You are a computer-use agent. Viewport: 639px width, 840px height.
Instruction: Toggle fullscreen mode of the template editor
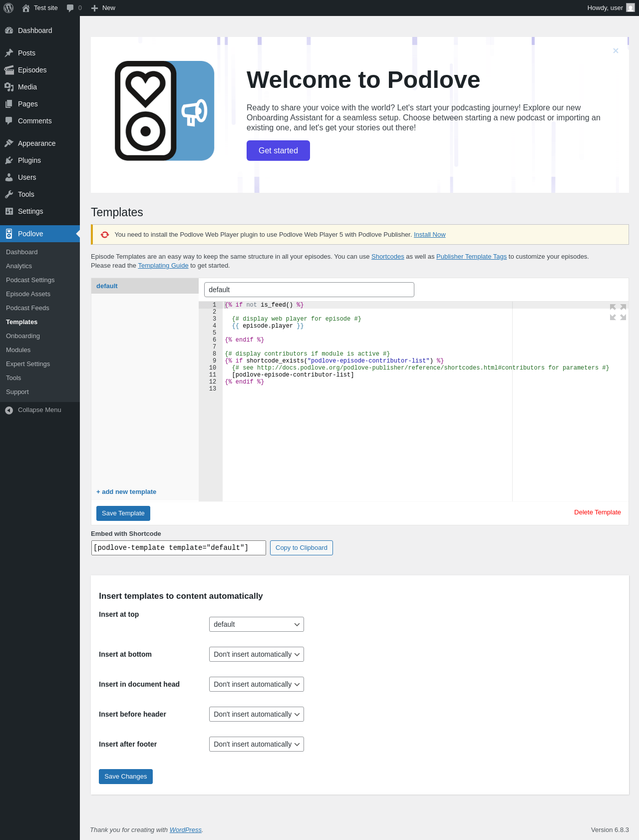tap(618, 312)
